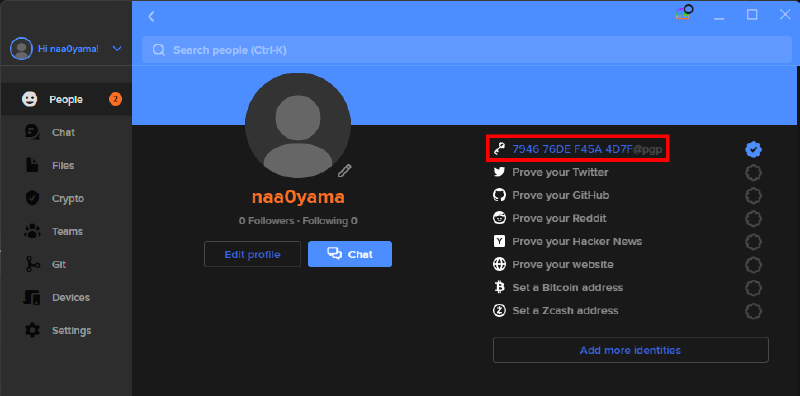The image size is (800, 396).
Task: Click the Edit profile button
Action: click(252, 254)
